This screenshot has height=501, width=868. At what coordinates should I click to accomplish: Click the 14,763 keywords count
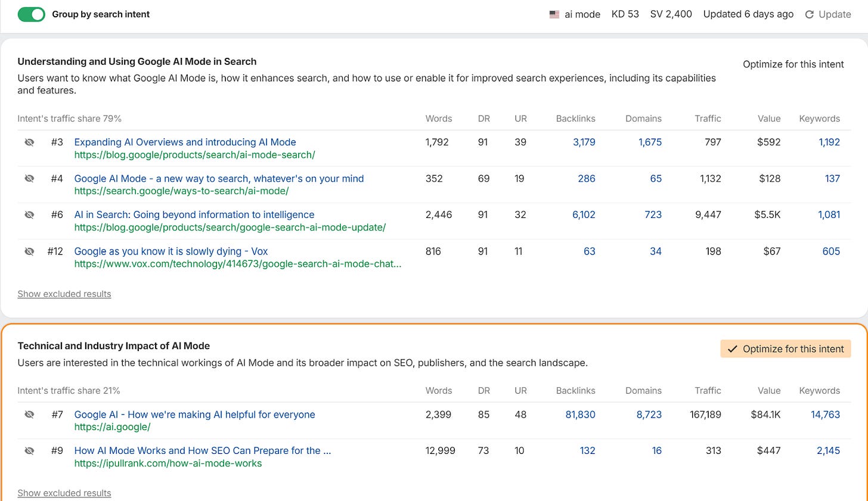pyautogui.click(x=825, y=415)
